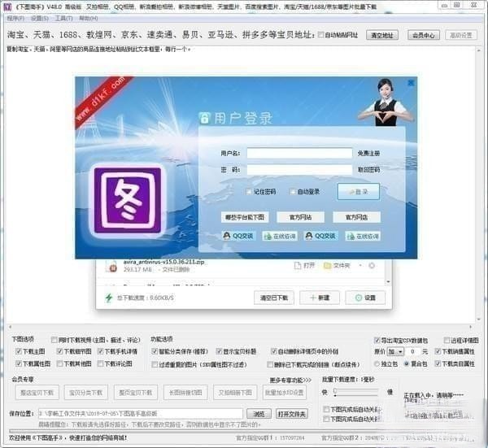Viewport: 488px width, 448px height.
Task: Click the 免费注册 link
Action: [368, 154]
